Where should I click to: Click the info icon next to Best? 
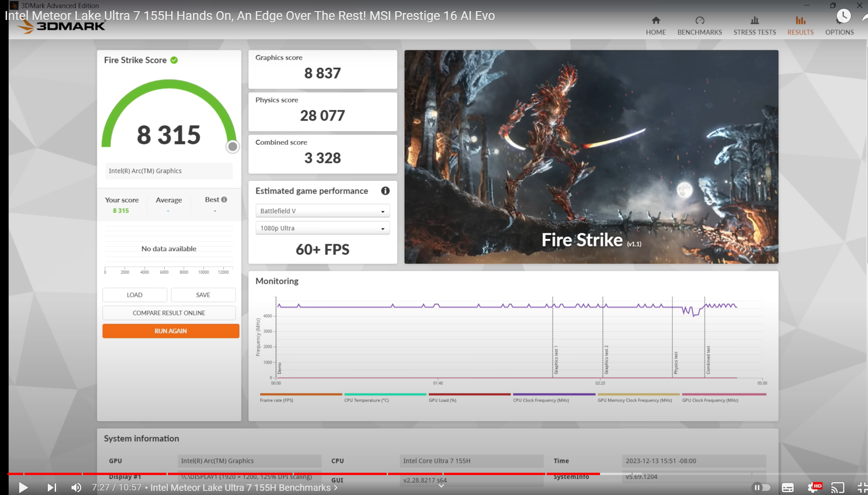pyautogui.click(x=224, y=199)
